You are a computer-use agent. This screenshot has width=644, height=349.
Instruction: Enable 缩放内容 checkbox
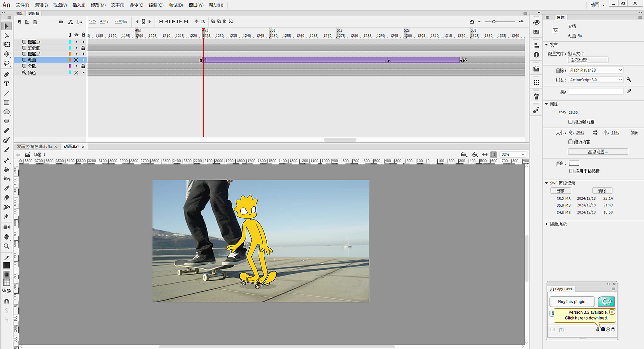(x=570, y=142)
